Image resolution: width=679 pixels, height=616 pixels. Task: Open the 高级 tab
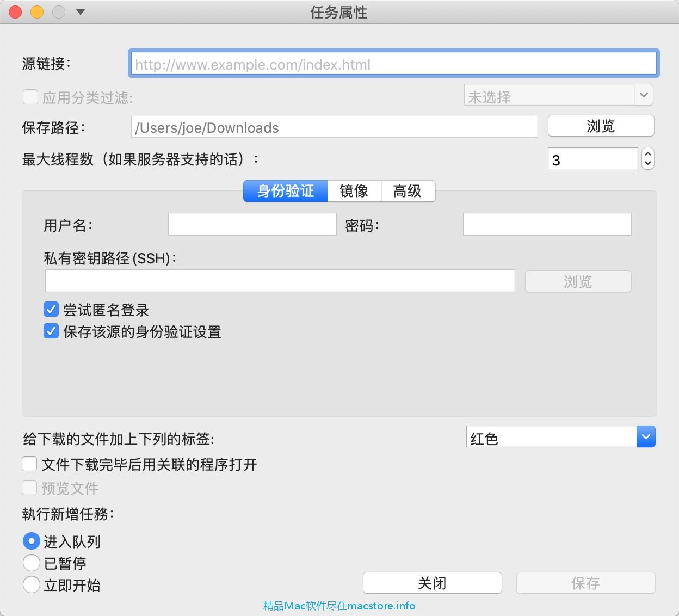click(x=408, y=191)
